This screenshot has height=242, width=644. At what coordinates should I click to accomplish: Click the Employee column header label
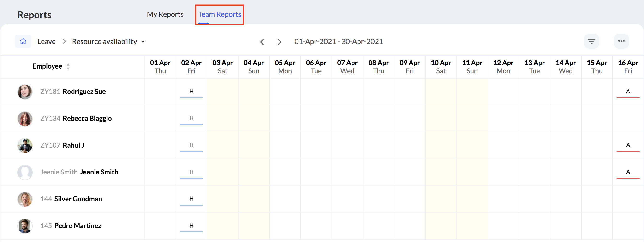[47, 66]
